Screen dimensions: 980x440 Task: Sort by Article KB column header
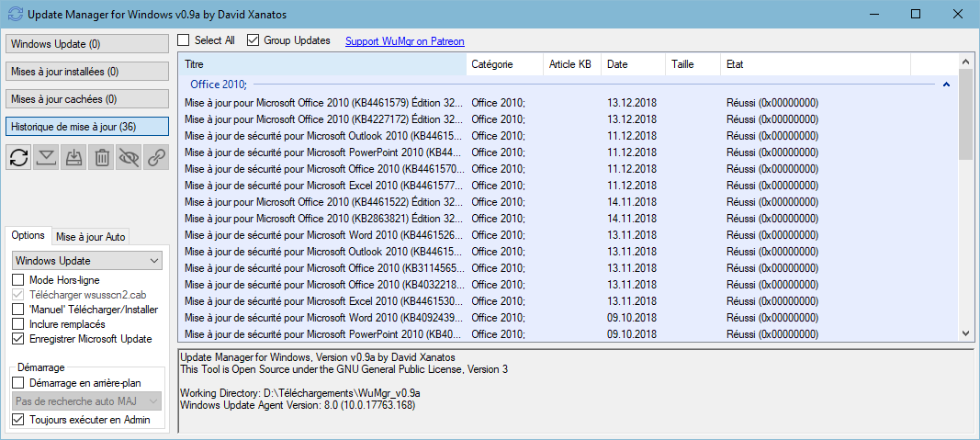pyautogui.click(x=572, y=64)
